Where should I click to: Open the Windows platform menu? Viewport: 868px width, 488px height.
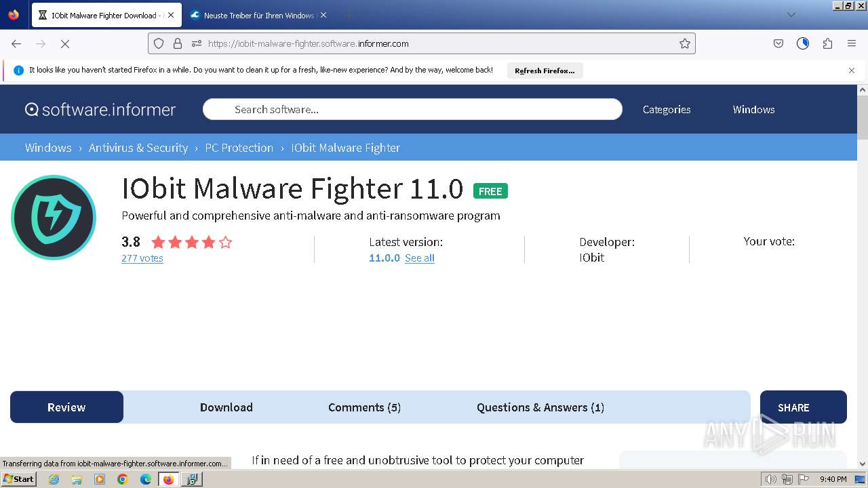tap(753, 110)
